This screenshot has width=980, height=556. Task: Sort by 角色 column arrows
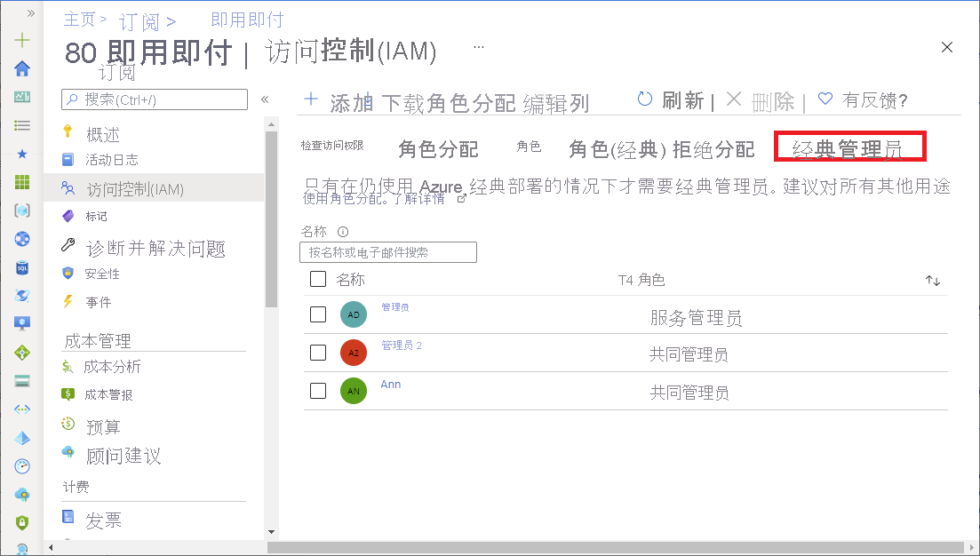coord(933,281)
